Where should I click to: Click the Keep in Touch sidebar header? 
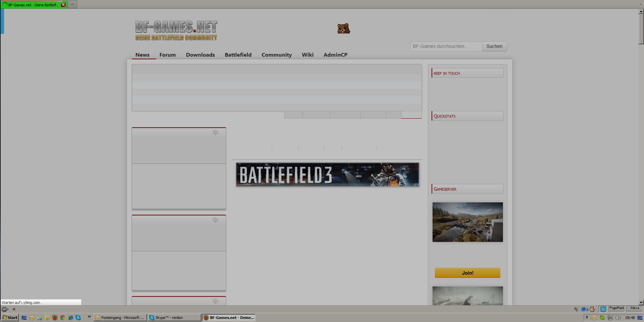tap(467, 73)
